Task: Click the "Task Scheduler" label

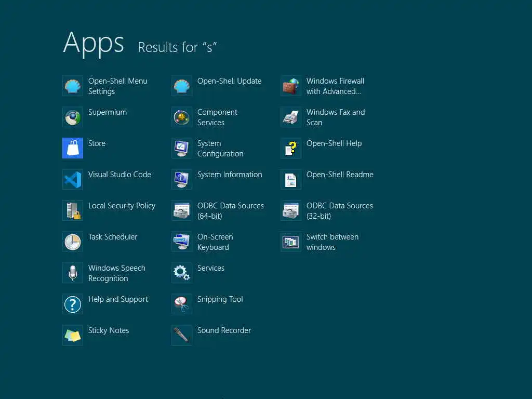Action: (x=113, y=237)
